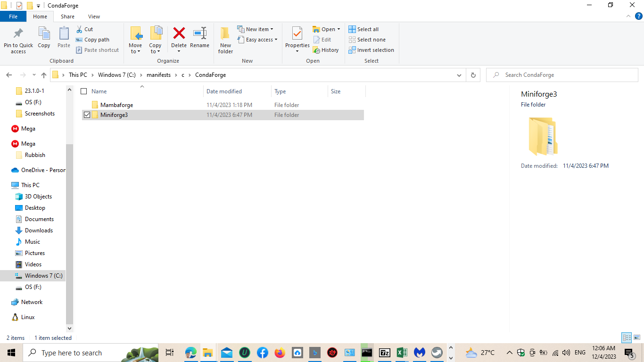Launch 7-Zip from the taskbar
This screenshot has width=644, height=362.
click(384, 353)
